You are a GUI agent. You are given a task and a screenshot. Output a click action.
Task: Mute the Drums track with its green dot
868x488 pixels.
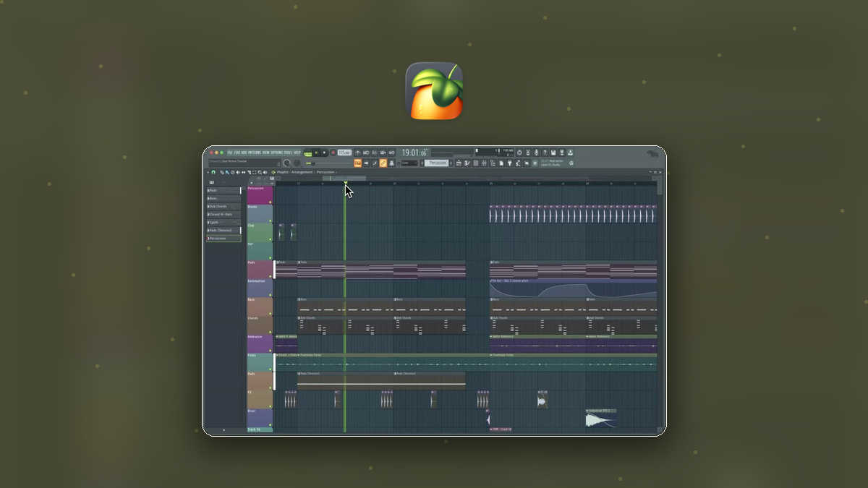pyautogui.click(x=271, y=221)
